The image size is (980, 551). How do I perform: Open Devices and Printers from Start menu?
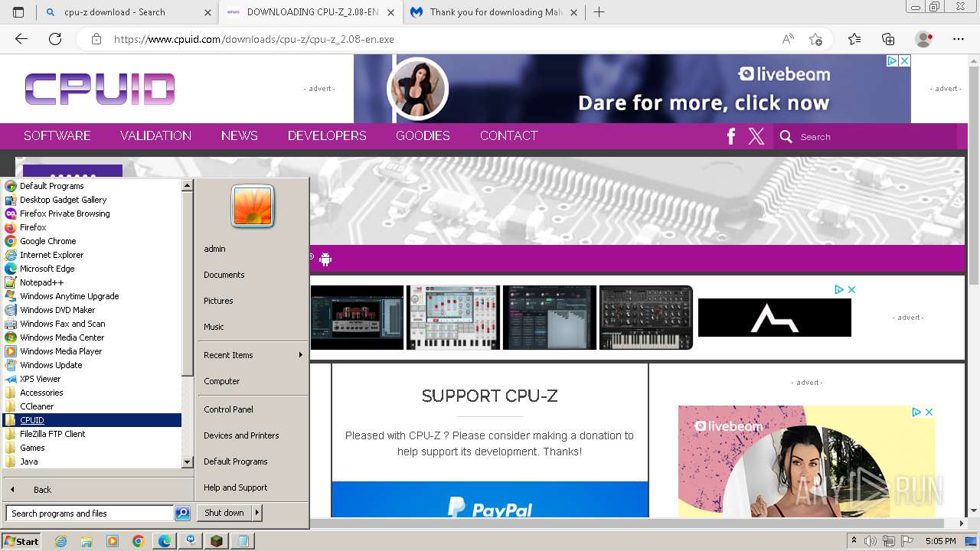click(241, 435)
